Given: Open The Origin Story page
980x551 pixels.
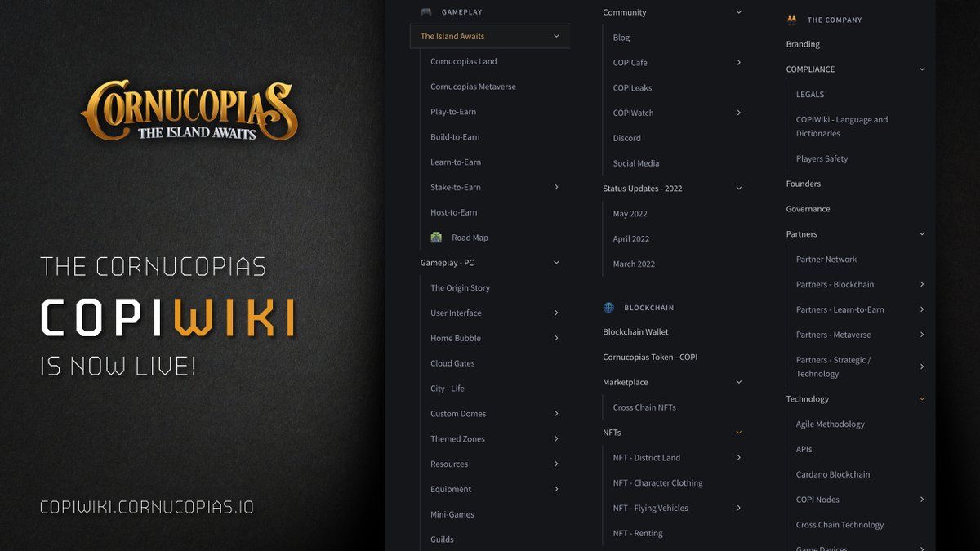Looking at the screenshot, I should pos(461,288).
